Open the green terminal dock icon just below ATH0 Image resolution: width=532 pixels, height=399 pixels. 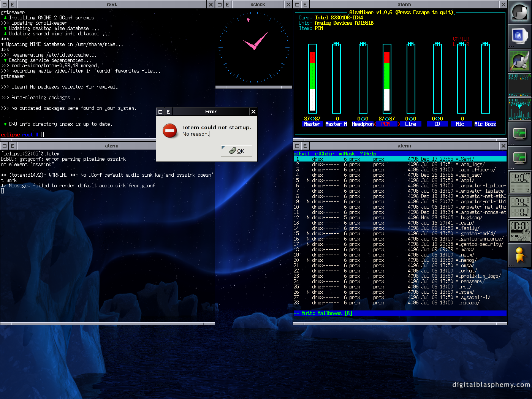519,134
